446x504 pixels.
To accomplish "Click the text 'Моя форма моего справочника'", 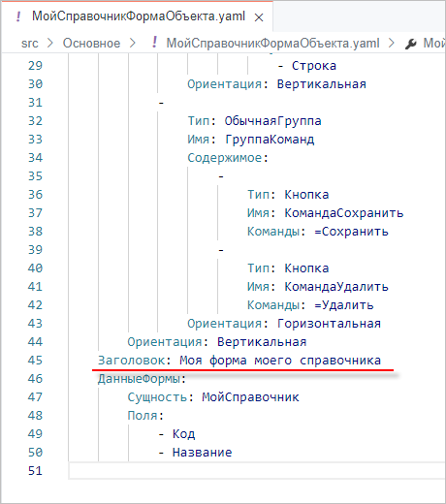I will point(280,361).
